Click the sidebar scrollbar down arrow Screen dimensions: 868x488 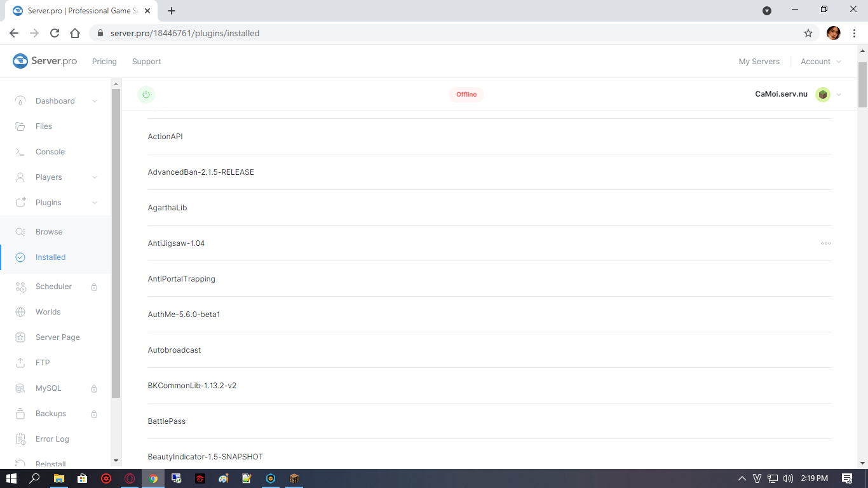tap(116, 461)
